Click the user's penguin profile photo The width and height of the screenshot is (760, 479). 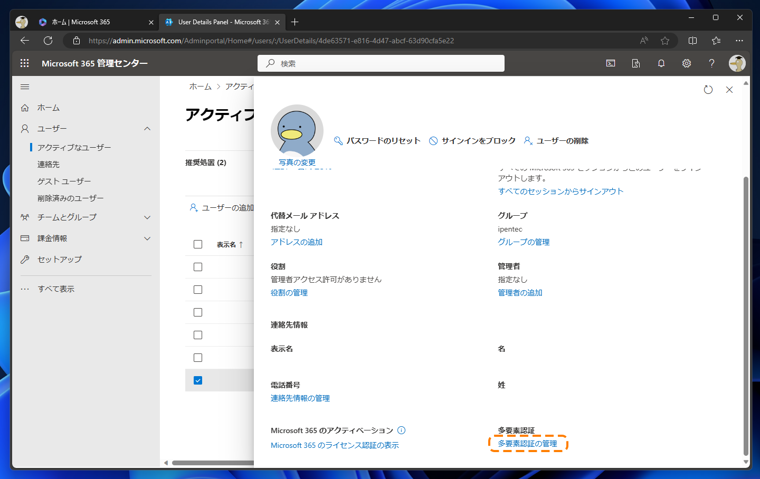point(297,131)
